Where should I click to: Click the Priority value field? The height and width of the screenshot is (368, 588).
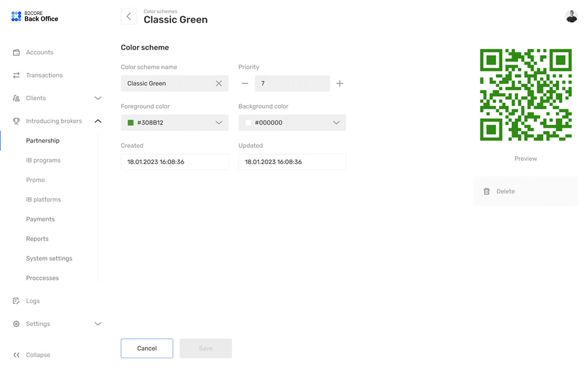292,83
